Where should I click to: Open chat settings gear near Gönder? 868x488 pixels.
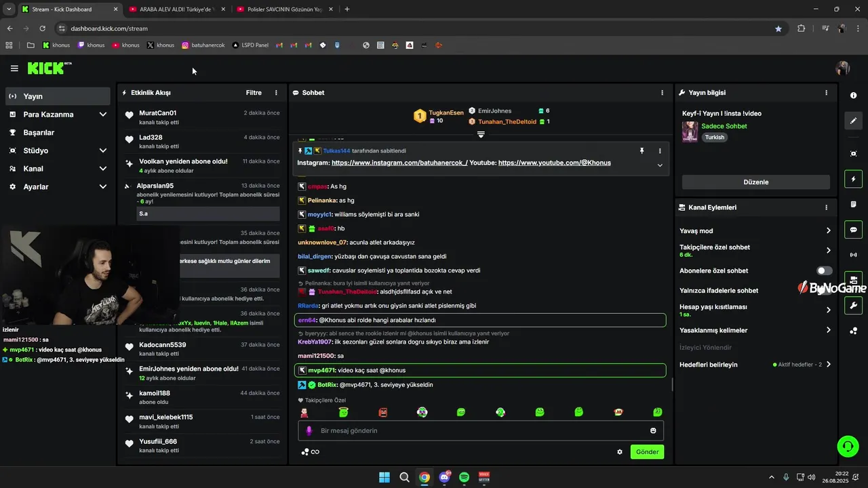pos(620,452)
